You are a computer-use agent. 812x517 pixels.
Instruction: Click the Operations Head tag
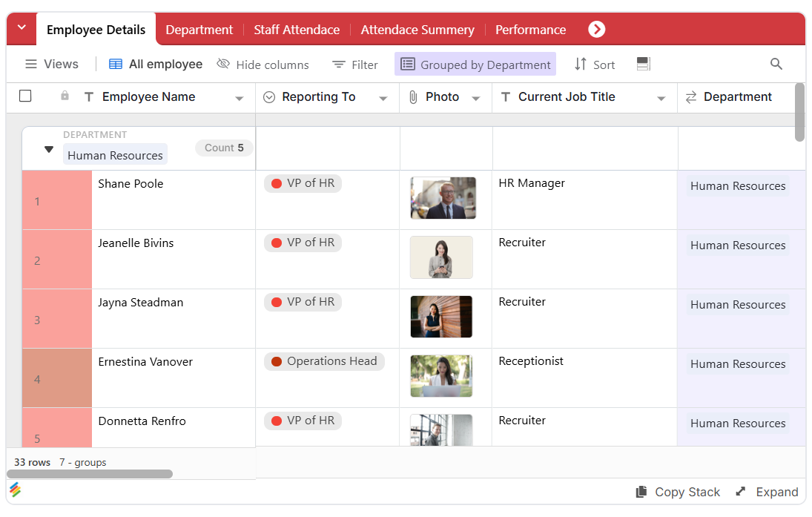pos(324,361)
